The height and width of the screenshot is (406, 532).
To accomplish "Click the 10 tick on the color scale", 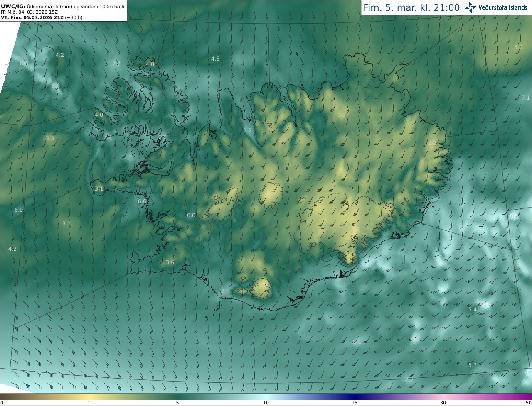I will [266, 403].
